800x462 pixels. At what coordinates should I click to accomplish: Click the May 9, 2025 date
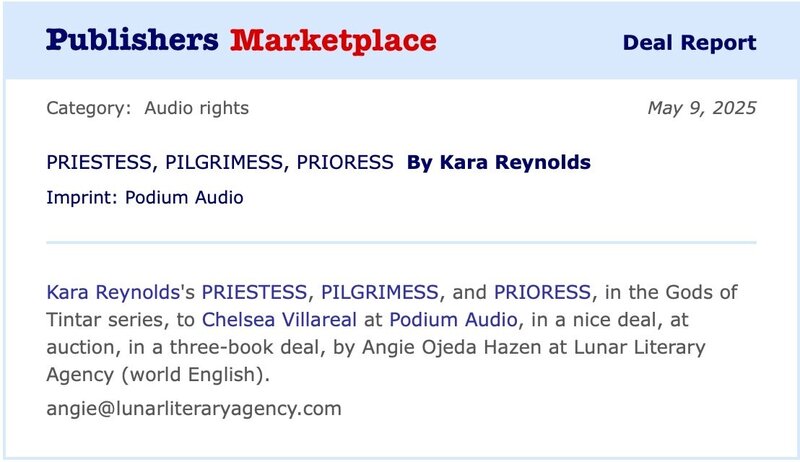tap(701, 108)
